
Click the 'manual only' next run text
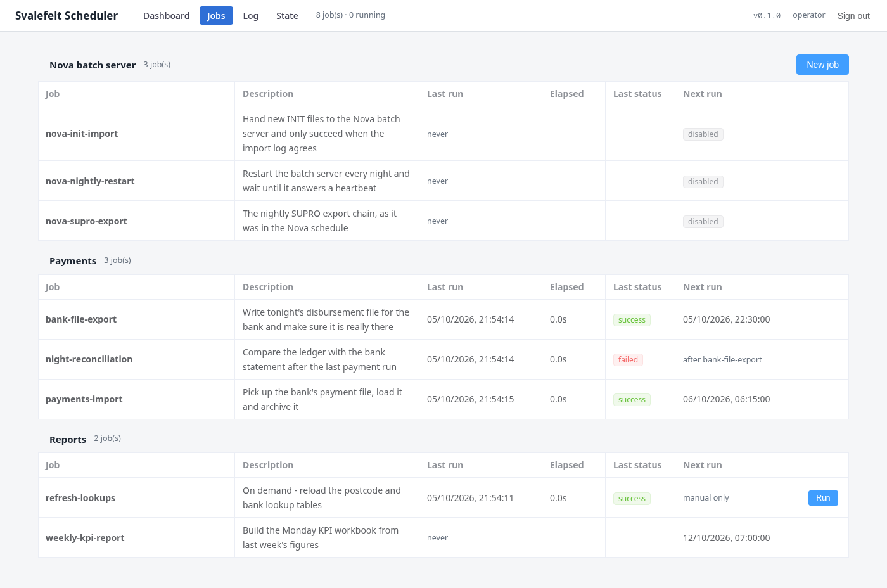click(x=706, y=498)
